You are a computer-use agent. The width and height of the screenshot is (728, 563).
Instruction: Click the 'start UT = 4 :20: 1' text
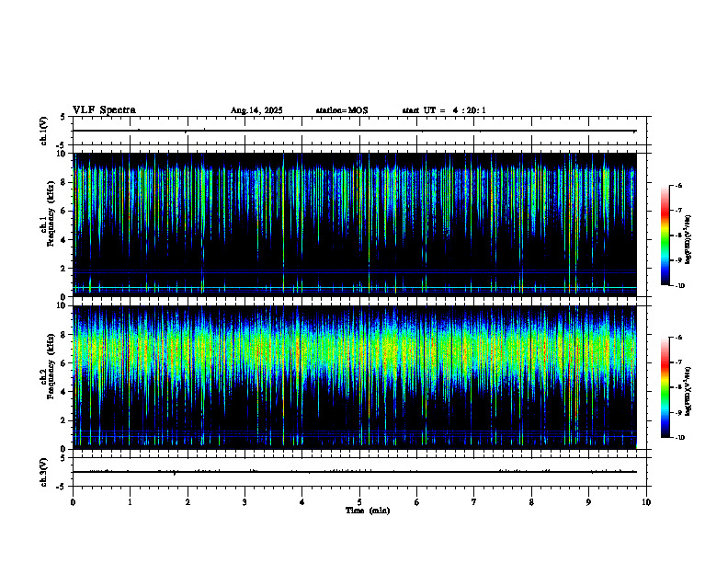click(x=444, y=110)
